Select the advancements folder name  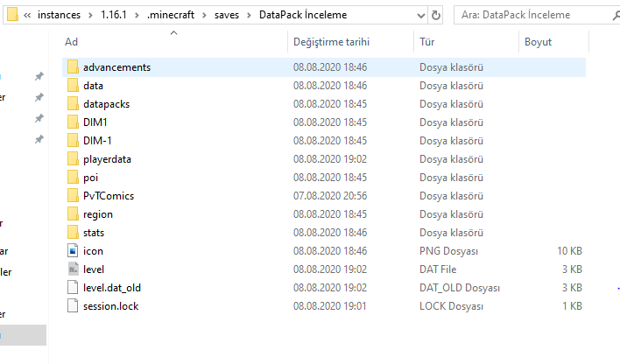pos(116,67)
